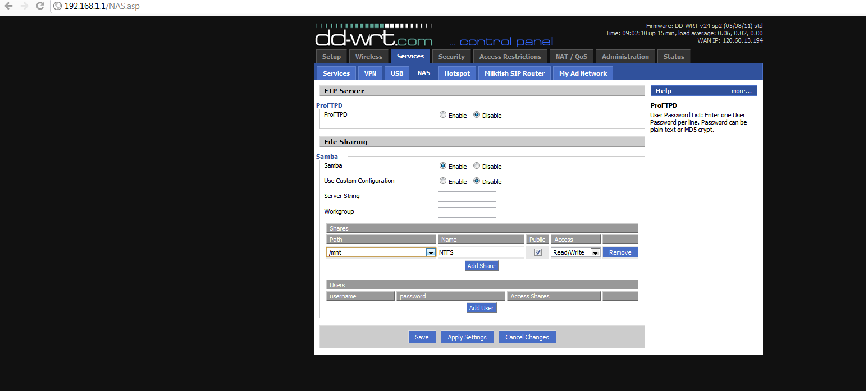868x391 pixels.
Task: Switch to the VPN sub-tab
Action: pyautogui.click(x=371, y=73)
